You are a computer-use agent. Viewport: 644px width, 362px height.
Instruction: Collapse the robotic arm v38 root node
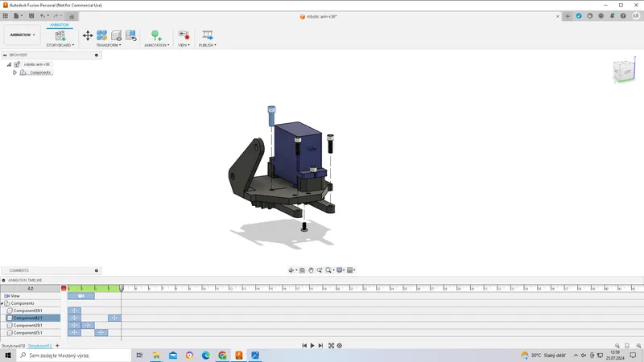(9, 64)
